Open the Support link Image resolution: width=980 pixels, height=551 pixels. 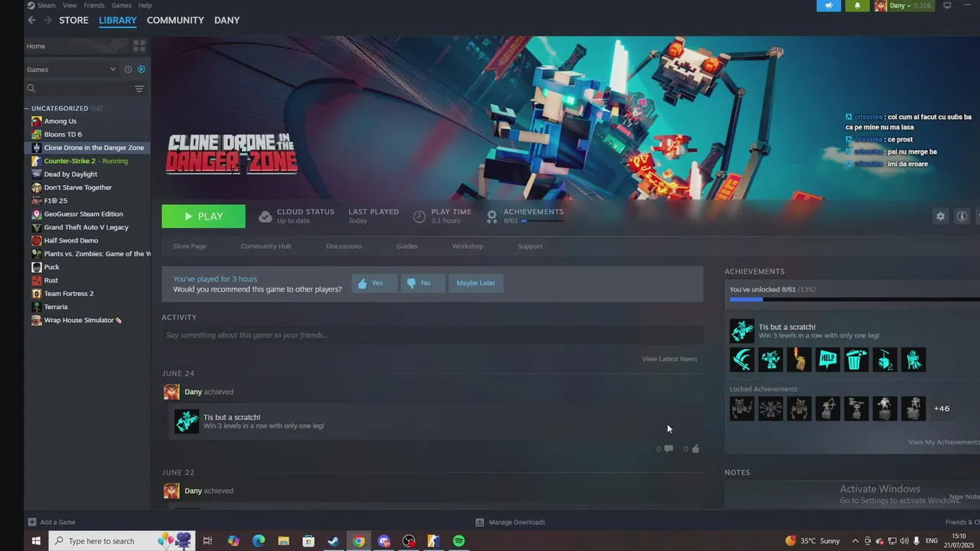530,246
